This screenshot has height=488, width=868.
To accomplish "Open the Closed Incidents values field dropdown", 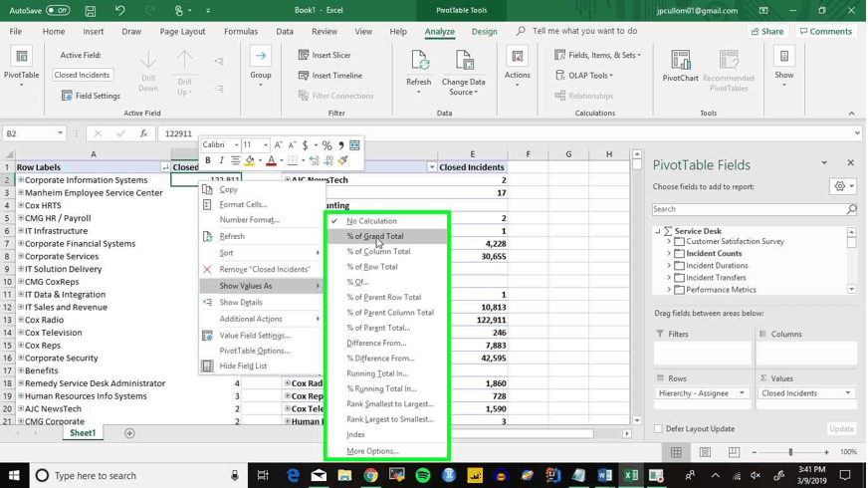I will pyautogui.click(x=847, y=393).
